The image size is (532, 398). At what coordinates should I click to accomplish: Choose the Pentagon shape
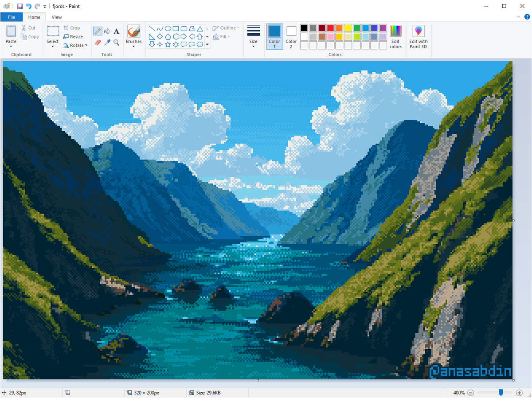(x=168, y=36)
